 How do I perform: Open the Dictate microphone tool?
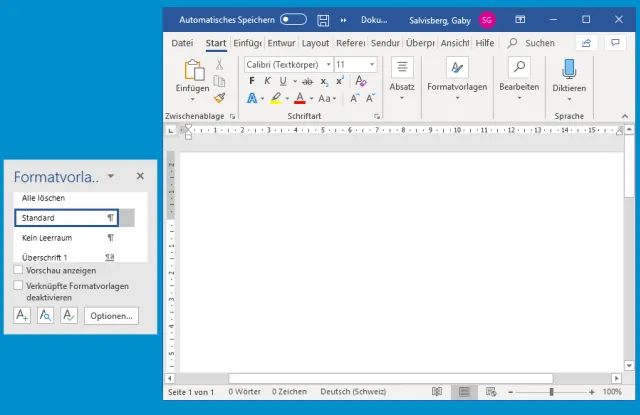point(569,68)
